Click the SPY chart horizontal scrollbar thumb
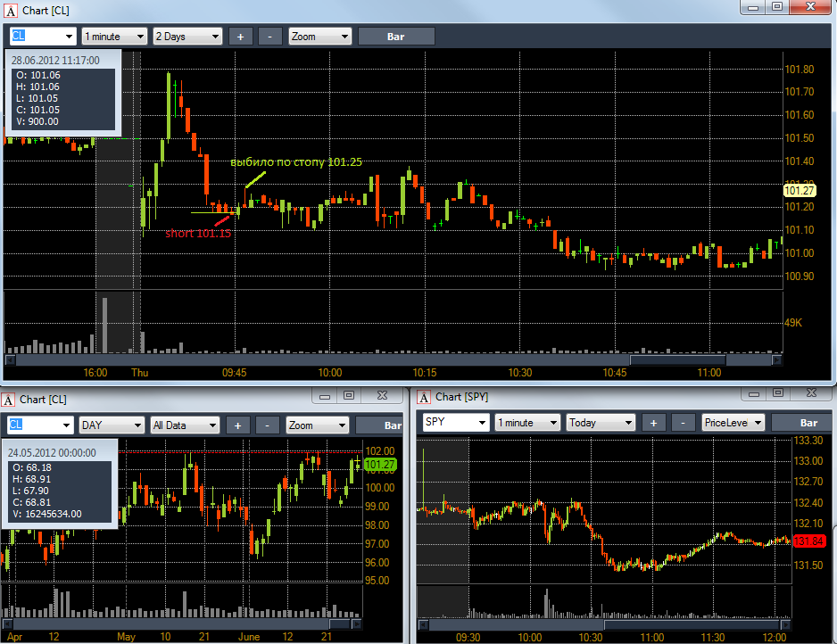 692,624
